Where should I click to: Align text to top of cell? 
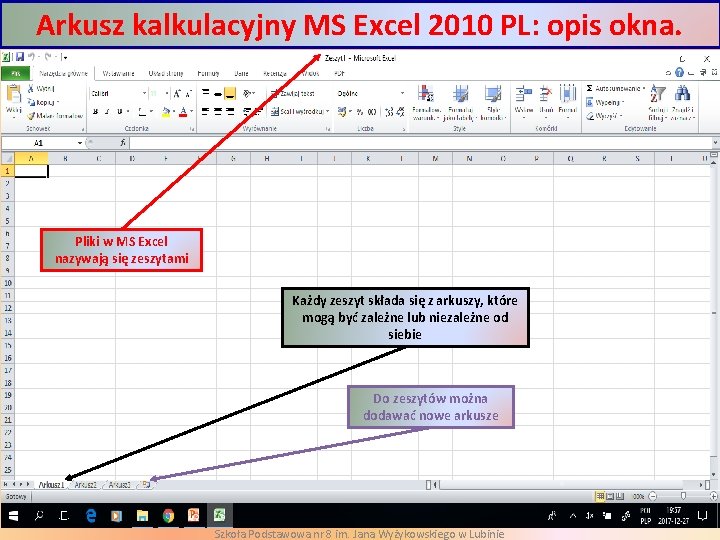(x=205, y=93)
